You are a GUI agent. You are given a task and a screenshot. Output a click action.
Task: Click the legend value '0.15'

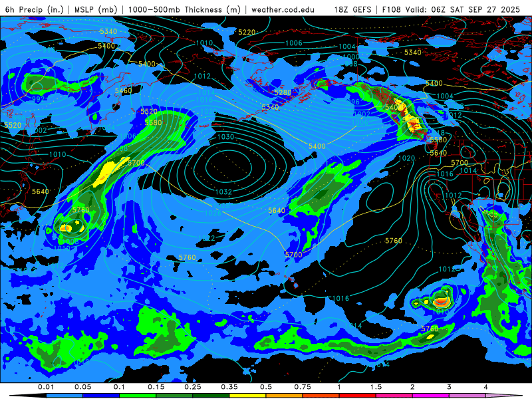pos(156,387)
